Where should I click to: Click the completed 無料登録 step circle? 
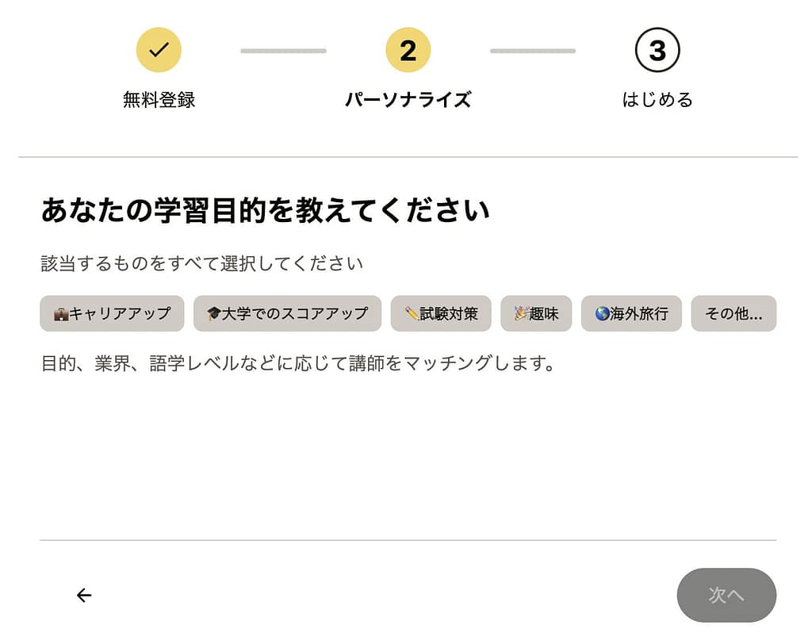[x=159, y=49]
